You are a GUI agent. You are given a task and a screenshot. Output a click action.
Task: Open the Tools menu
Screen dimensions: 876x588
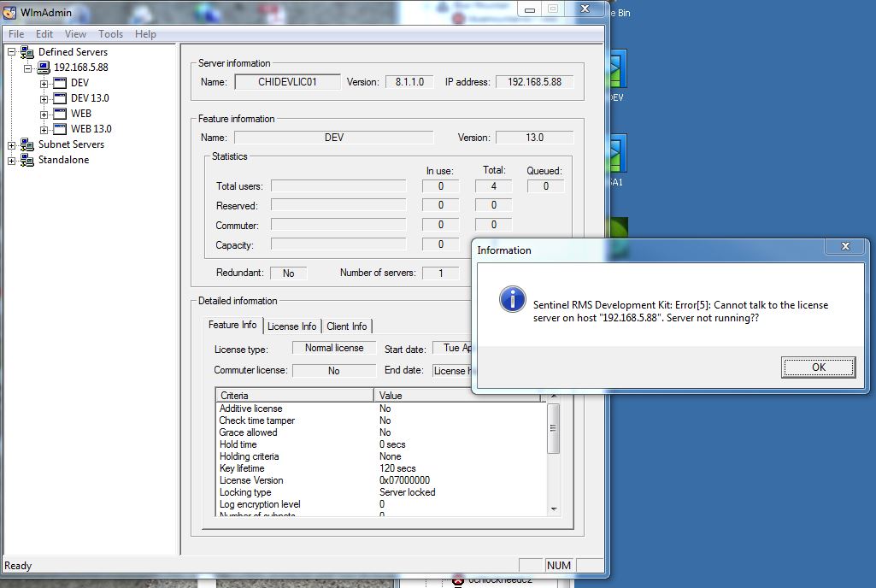click(x=110, y=34)
